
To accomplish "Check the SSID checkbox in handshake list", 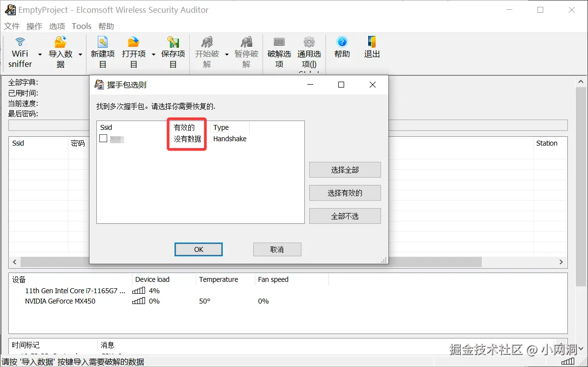I will [104, 138].
